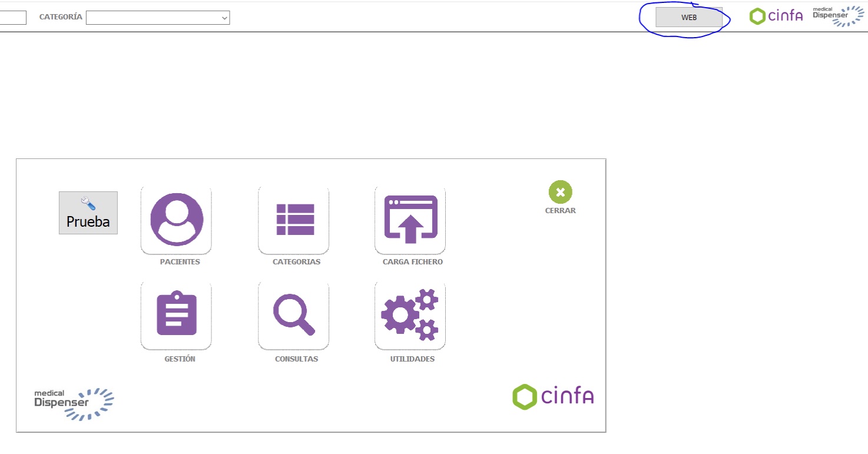Click the CARGA FICHERO text label
Image resolution: width=868 pixels, height=454 pixels.
click(412, 262)
